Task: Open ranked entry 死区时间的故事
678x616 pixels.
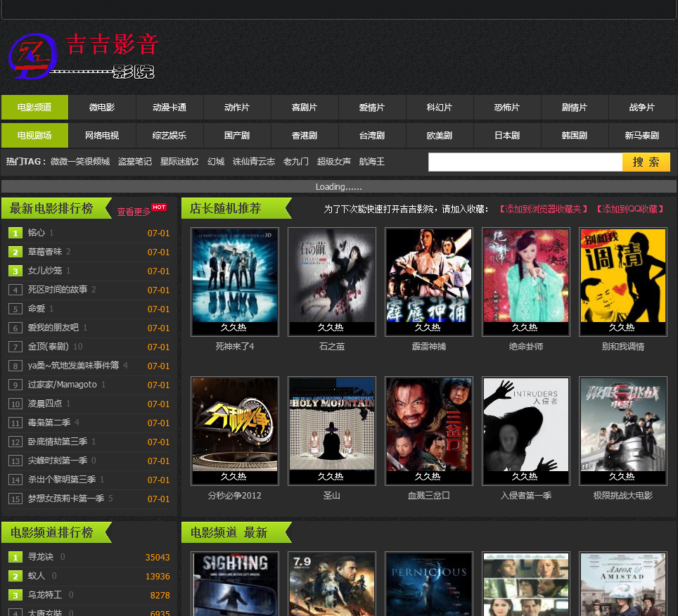Action: [58, 290]
